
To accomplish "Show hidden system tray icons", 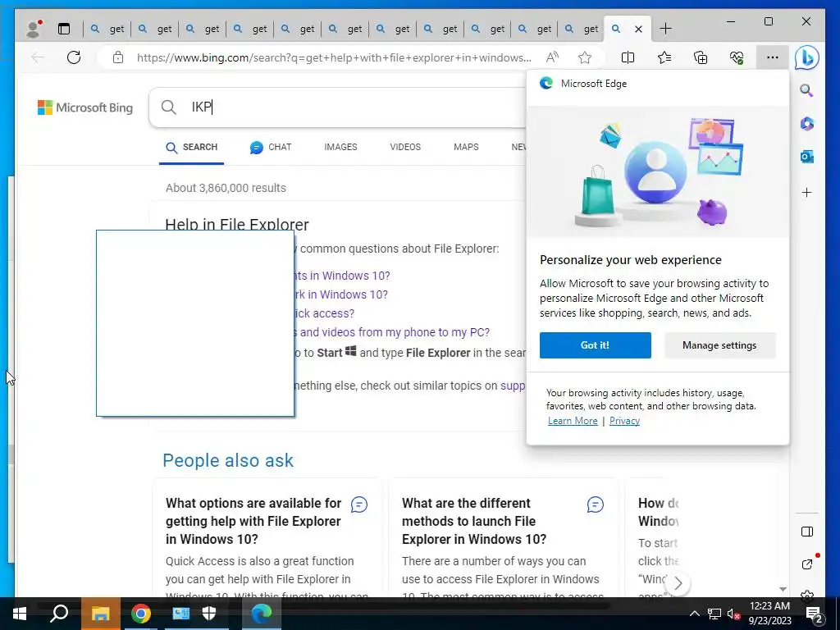I will pos(694,614).
